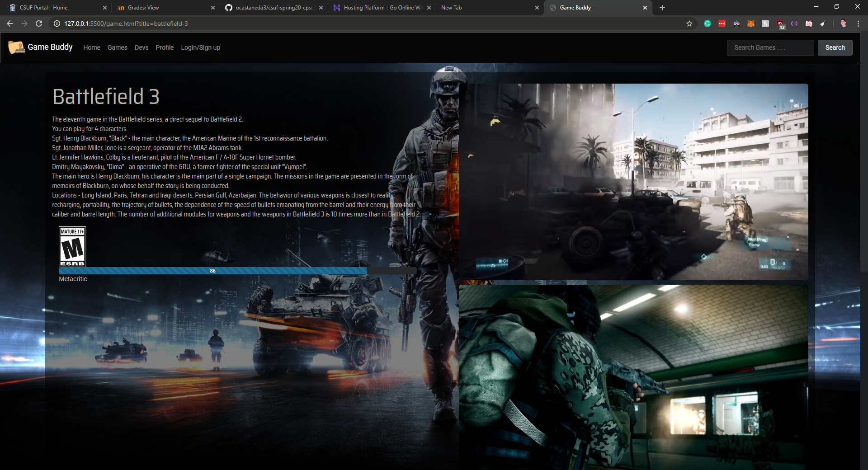Open the Chrome user profile avatar
Viewport: 868px width, 470px height.
pyautogui.click(x=843, y=23)
